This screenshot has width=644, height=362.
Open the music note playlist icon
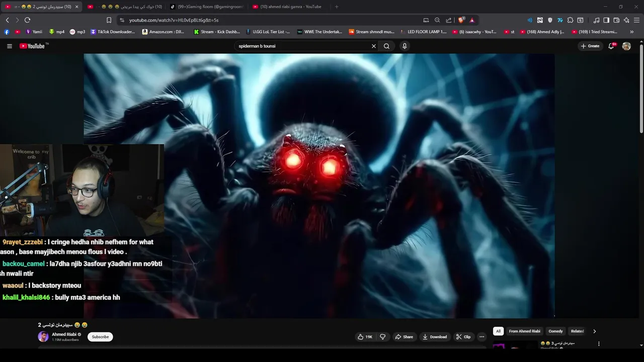(596, 20)
